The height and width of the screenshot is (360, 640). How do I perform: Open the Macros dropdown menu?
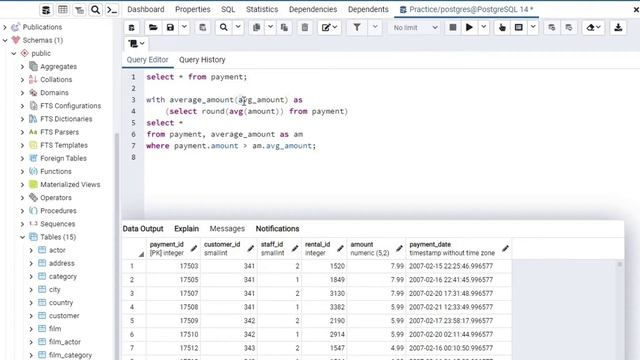136,43
